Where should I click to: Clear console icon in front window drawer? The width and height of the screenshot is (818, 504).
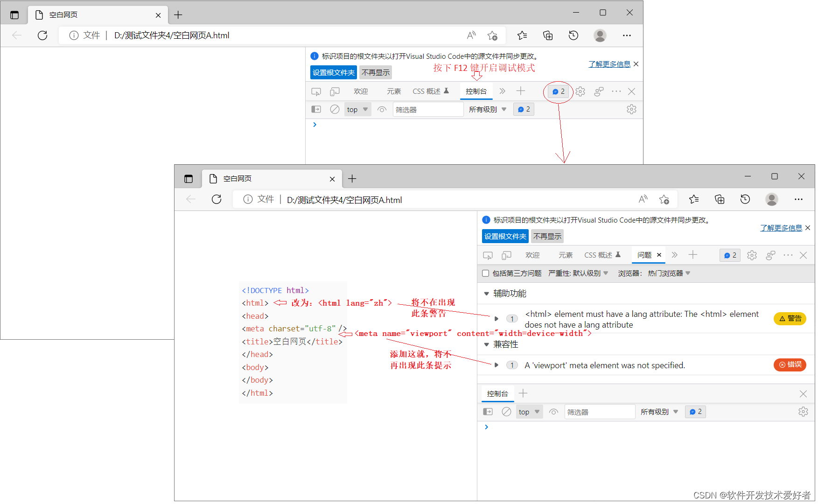[506, 412]
